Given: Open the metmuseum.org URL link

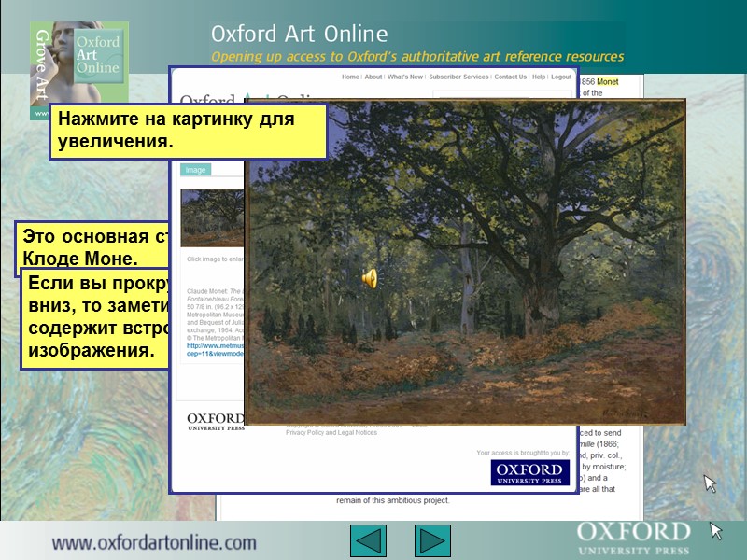Looking at the screenshot, I should (x=216, y=349).
